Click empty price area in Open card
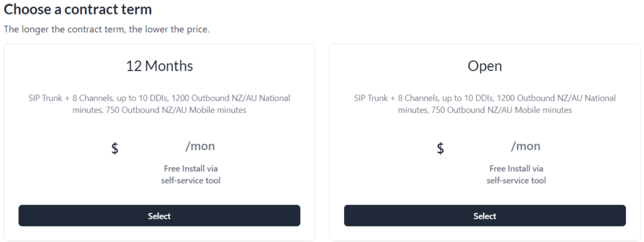The image size is (644, 242). [478, 147]
